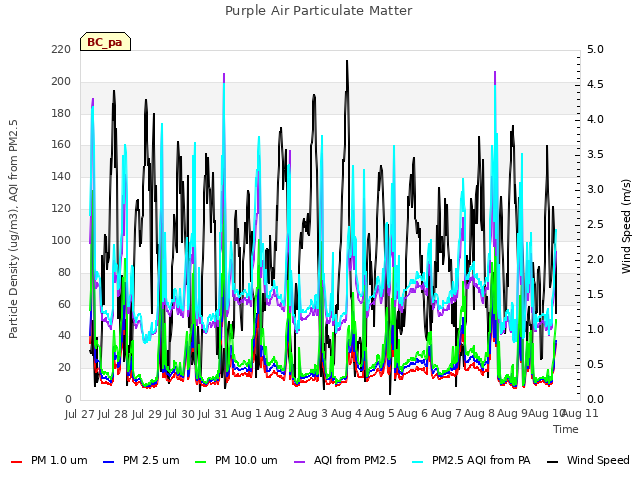Click the Aug 7 x-axis tick label
640x480 pixels.
pos(446,413)
